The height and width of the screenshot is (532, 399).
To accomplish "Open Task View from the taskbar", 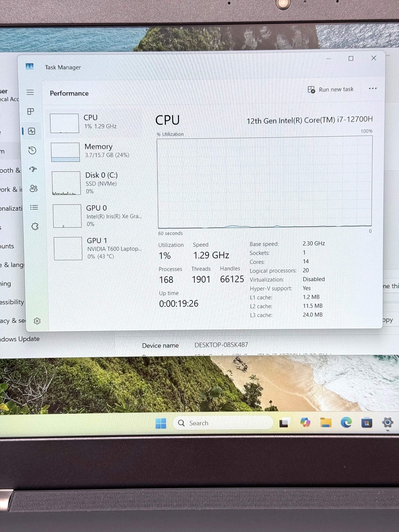I will tap(284, 423).
